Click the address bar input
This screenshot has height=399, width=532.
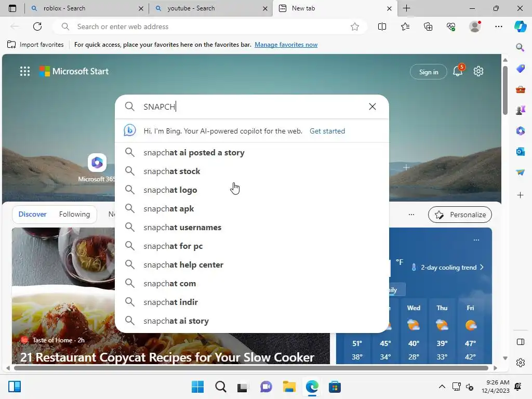click(x=210, y=26)
